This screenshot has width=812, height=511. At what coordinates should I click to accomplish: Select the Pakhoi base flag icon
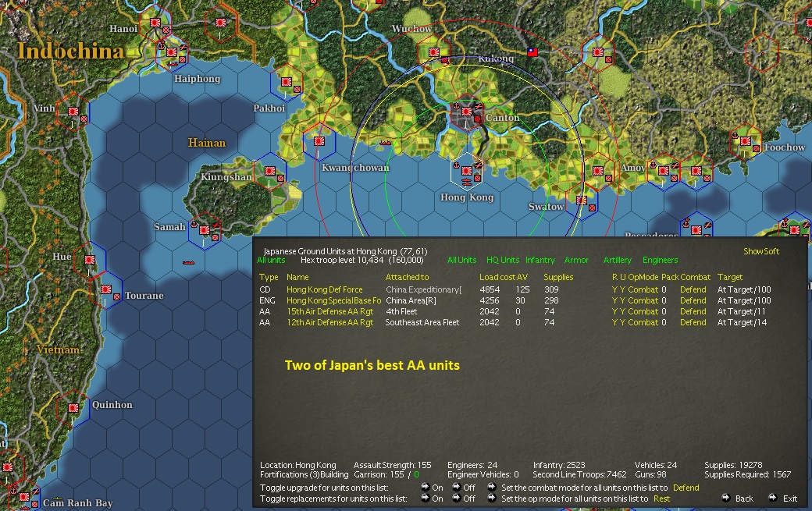pos(286,82)
